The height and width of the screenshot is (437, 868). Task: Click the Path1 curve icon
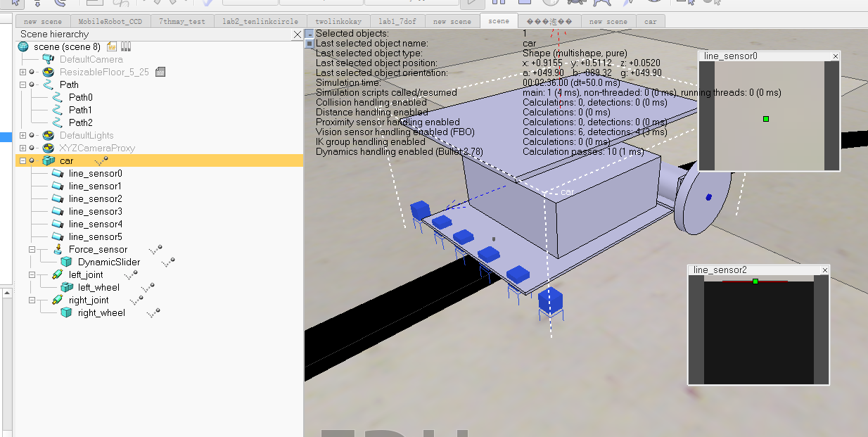pos(58,110)
